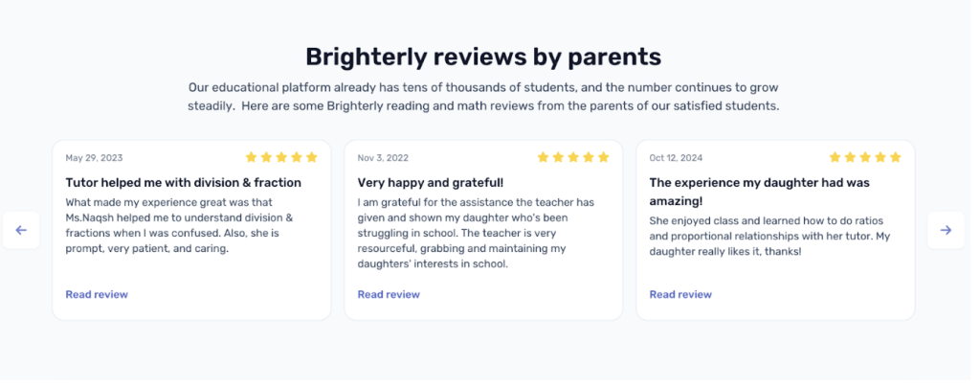This screenshot has width=980, height=388.
Task: Click the Oct 12, 2024 review date
Action: tap(676, 158)
